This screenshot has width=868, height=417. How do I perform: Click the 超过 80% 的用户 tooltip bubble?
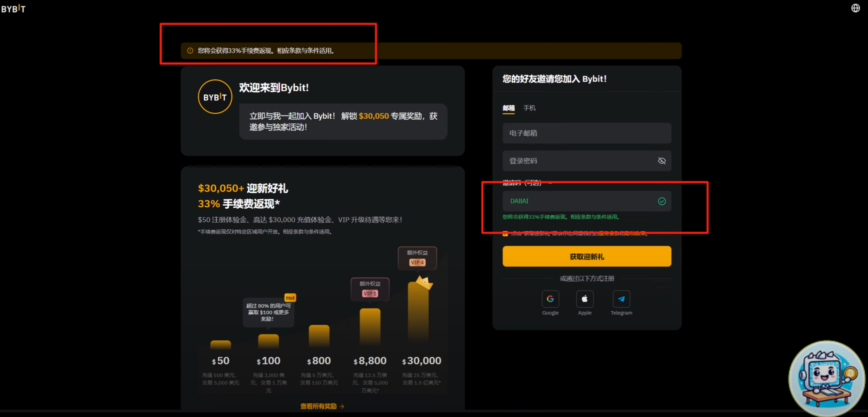click(x=268, y=312)
